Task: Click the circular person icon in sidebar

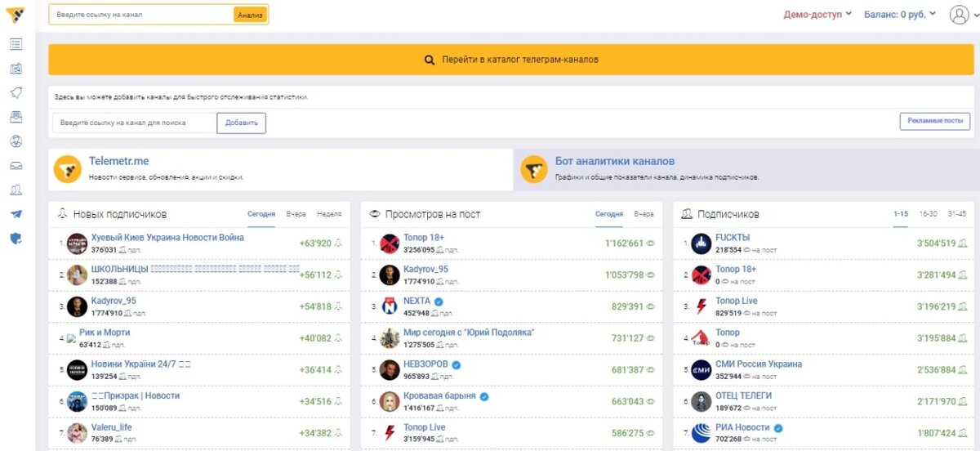Action: [x=16, y=141]
